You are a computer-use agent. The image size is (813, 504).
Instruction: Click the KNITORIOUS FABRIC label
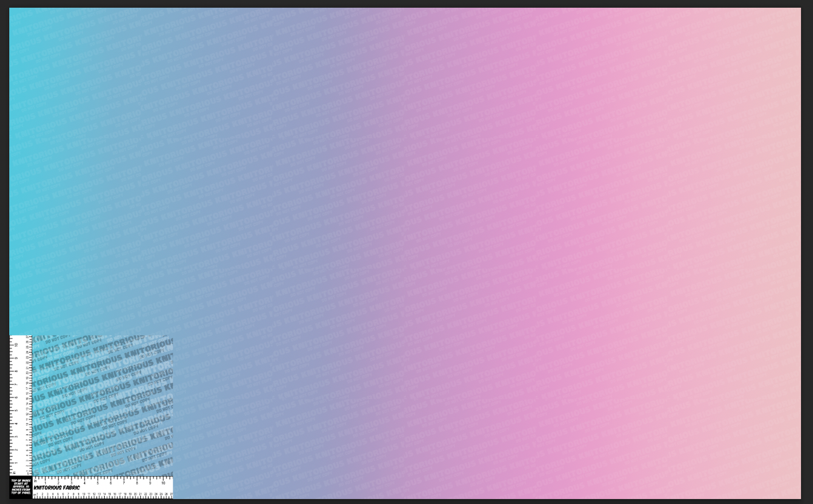(57, 487)
